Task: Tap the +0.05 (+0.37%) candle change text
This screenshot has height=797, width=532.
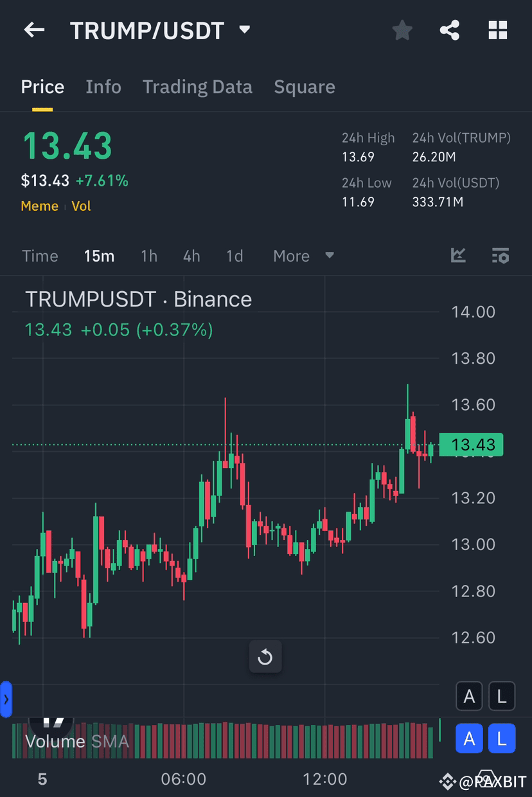Action: [146, 330]
